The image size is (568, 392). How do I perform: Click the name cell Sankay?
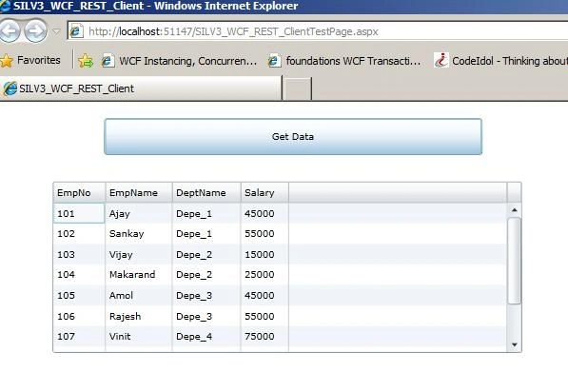(139, 234)
